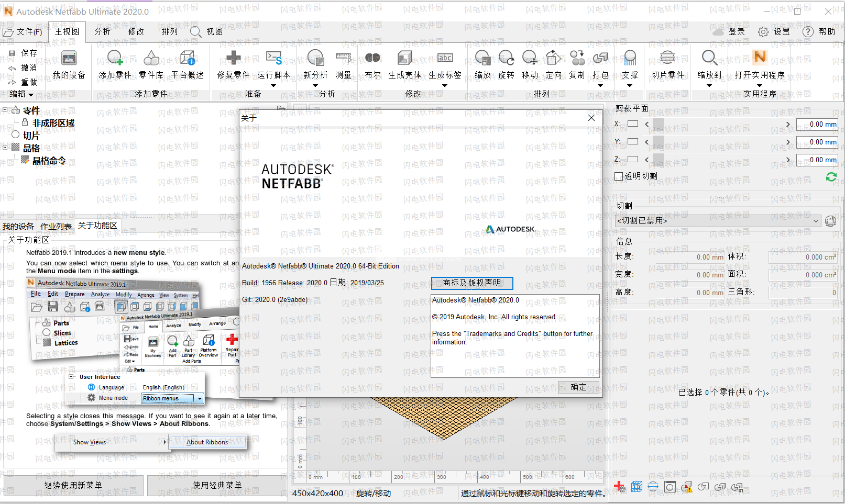Click the blue wireframe cube icon at the bottom

click(637, 487)
